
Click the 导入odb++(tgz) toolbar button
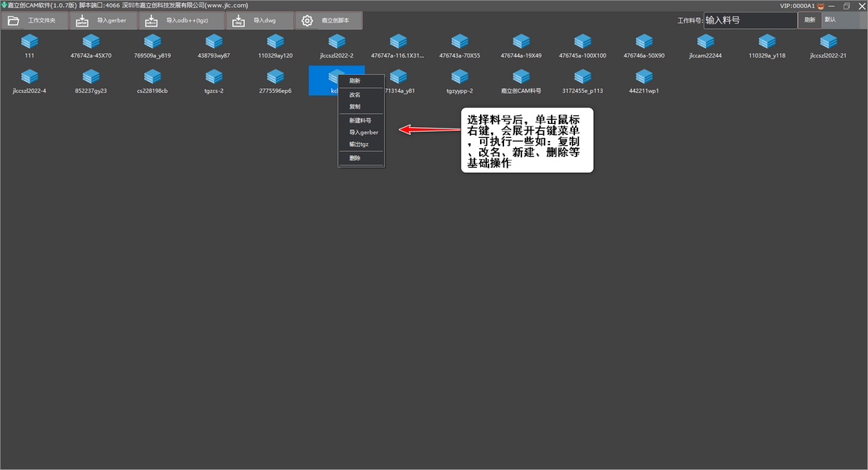tap(182, 20)
